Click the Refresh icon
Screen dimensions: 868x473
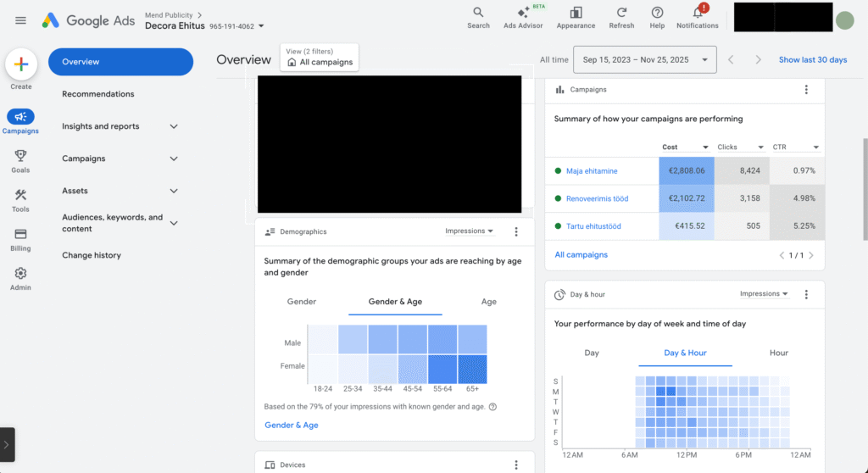click(621, 13)
